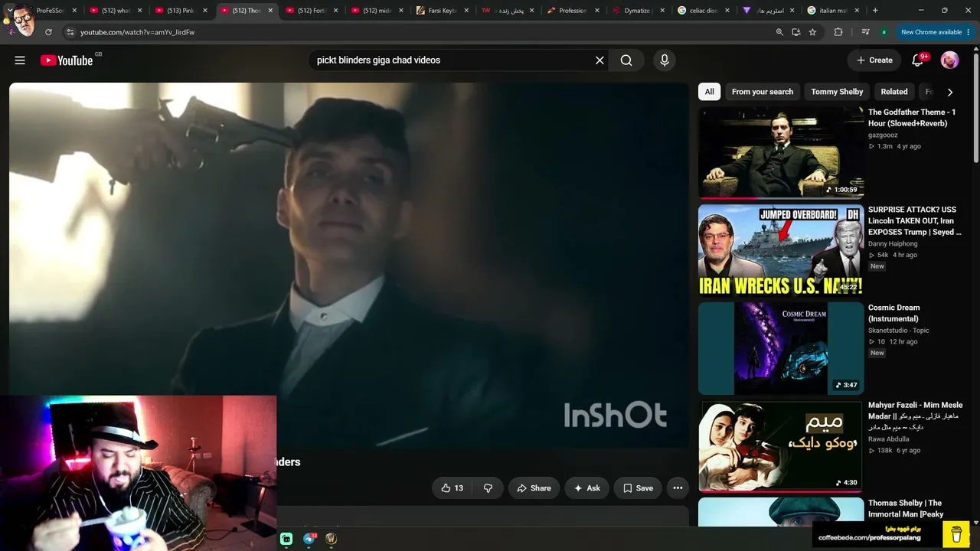Filter suggestions by Tommy Shelby chip
Screen dimensions: 980x551
837,92
